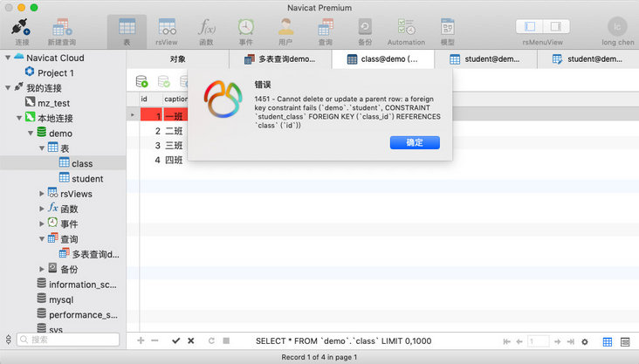639x364 pixels.
Task: Collapse the 我的连接 tree node
Action: click(x=8, y=87)
